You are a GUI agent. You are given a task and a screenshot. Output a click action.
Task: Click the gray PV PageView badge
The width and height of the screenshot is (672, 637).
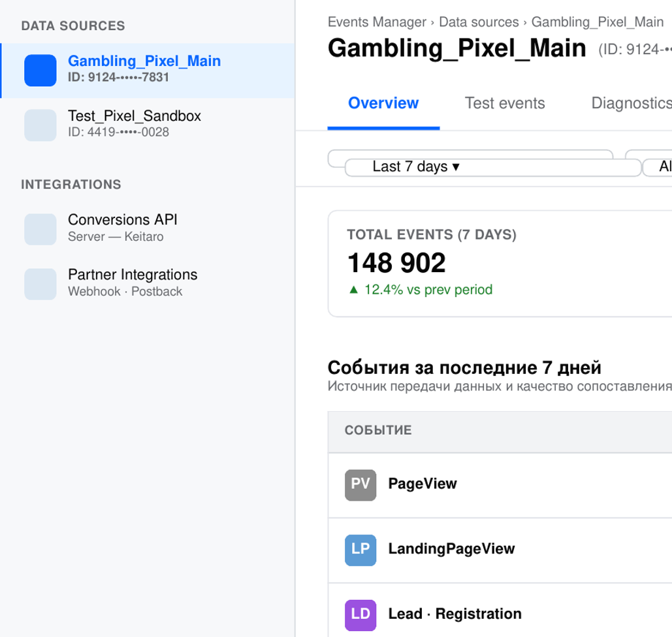(x=360, y=485)
